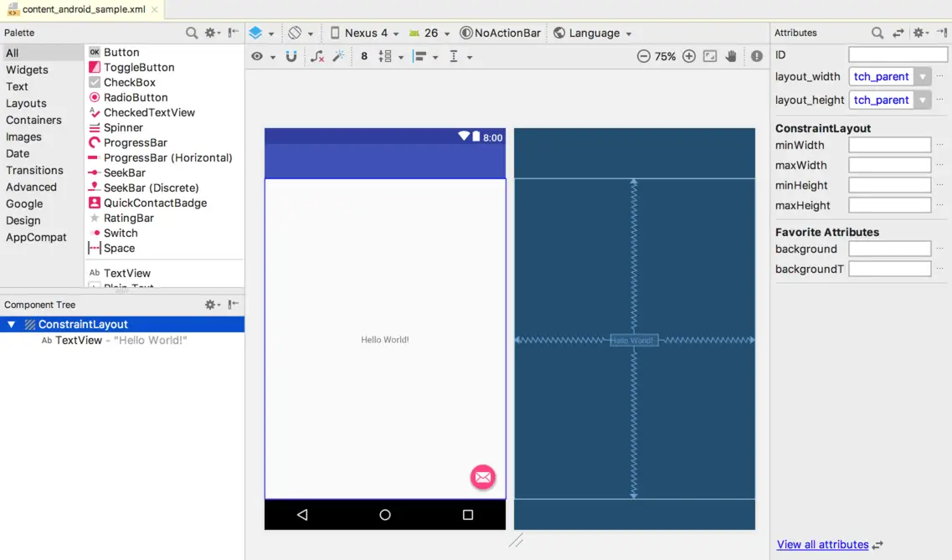Click the NoActionBar theme button

(501, 33)
